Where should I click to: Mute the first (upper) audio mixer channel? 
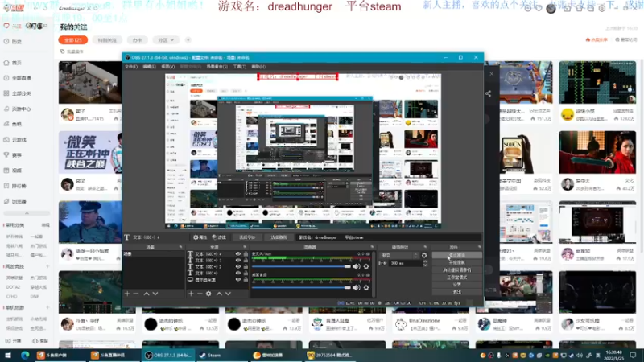[x=357, y=267]
